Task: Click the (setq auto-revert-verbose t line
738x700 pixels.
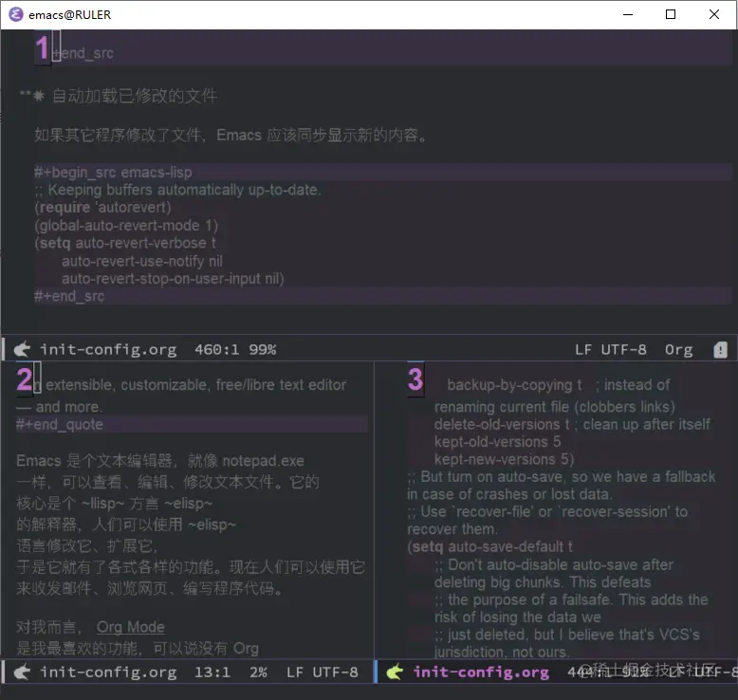Action: (x=124, y=244)
